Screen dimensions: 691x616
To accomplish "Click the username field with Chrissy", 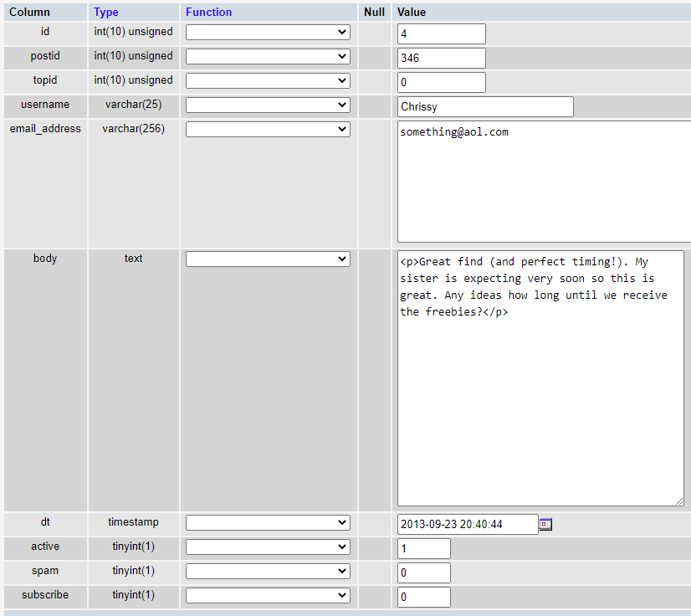I will pyautogui.click(x=485, y=106).
